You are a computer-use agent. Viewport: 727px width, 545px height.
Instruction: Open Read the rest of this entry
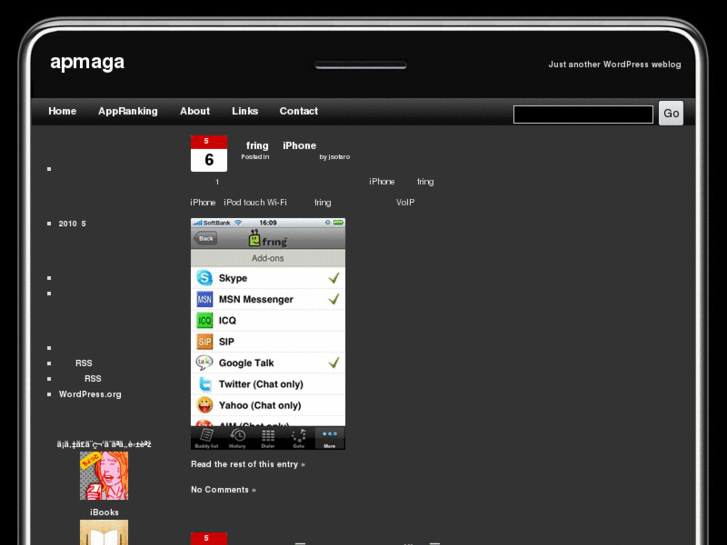[x=248, y=464]
